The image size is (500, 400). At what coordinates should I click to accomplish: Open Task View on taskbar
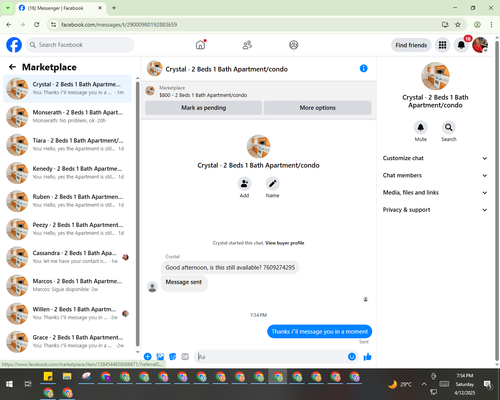coord(28,384)
